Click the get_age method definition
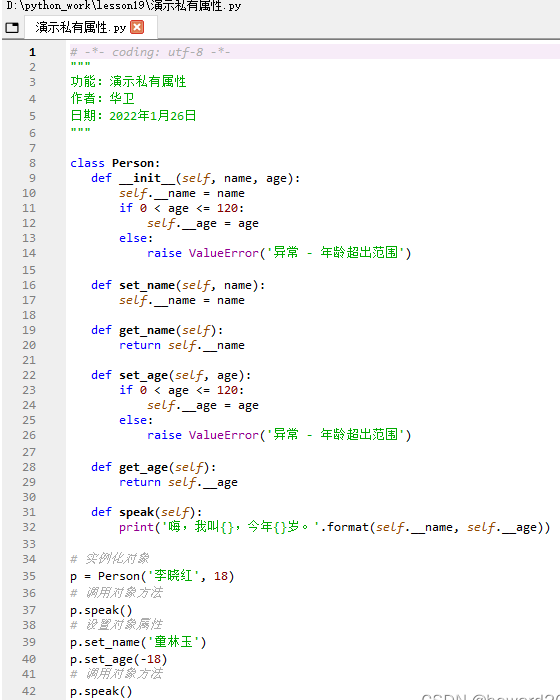This screenshot has width=560, height=700. pos(154,467)
